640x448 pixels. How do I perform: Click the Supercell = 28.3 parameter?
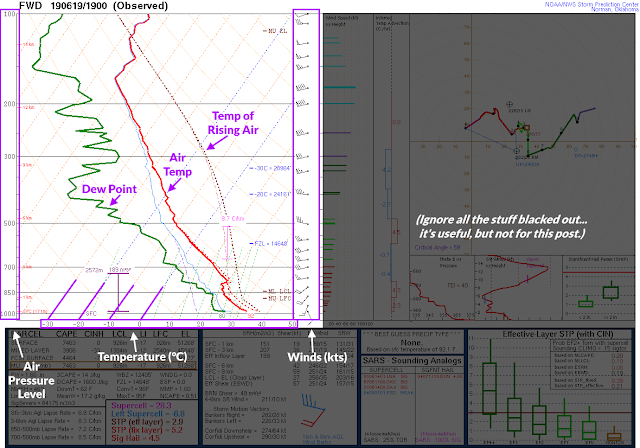click(x=141, y=406)
